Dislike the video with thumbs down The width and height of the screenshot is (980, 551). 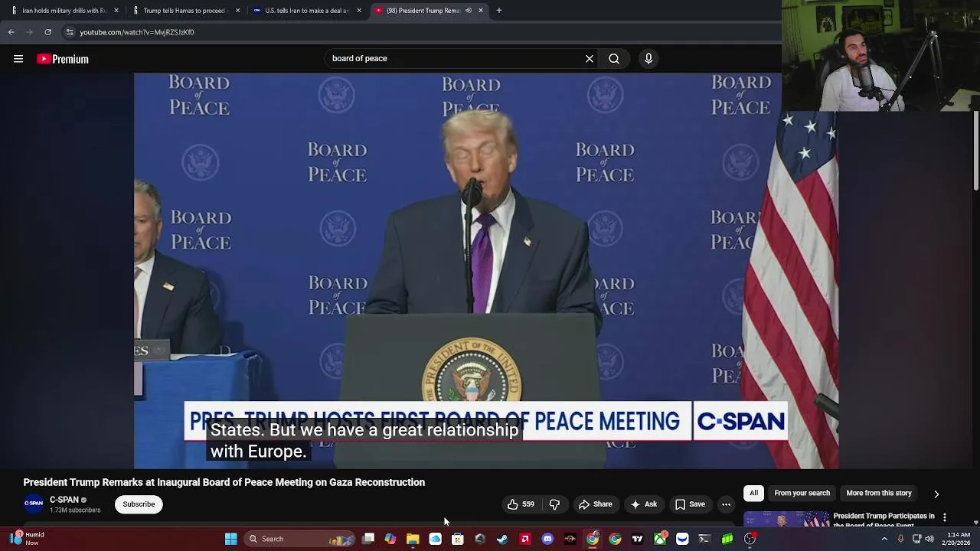[554, 504]
